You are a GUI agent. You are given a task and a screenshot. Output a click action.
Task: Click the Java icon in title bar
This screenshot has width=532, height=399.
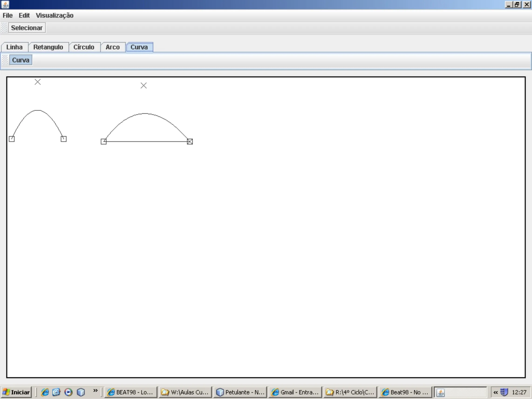tap(5, 4)
